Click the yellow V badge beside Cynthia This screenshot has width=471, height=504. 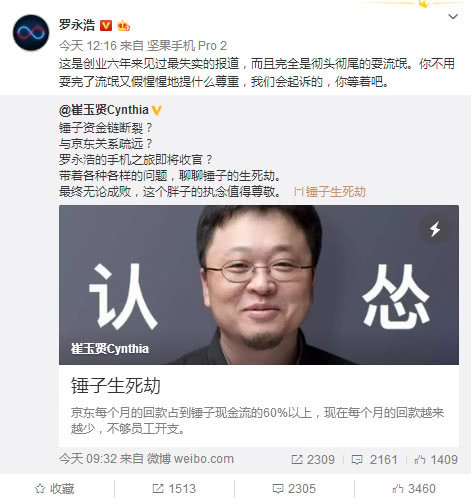click(157, 110)
